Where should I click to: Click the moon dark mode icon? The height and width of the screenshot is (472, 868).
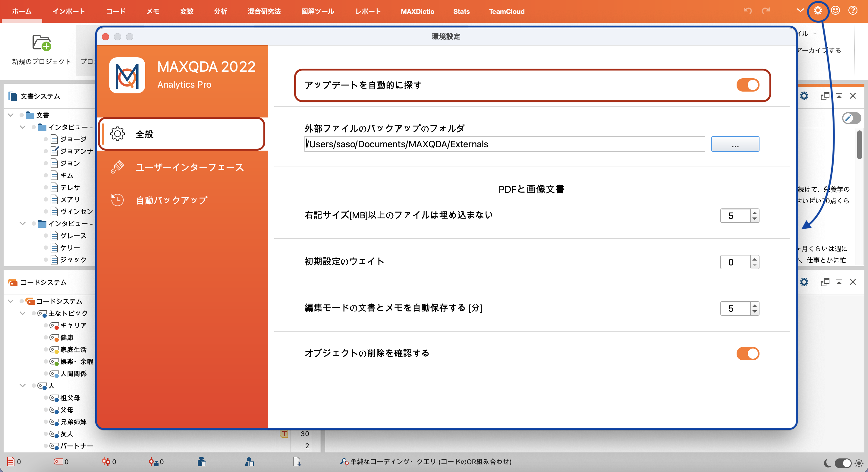pos(827,464)
